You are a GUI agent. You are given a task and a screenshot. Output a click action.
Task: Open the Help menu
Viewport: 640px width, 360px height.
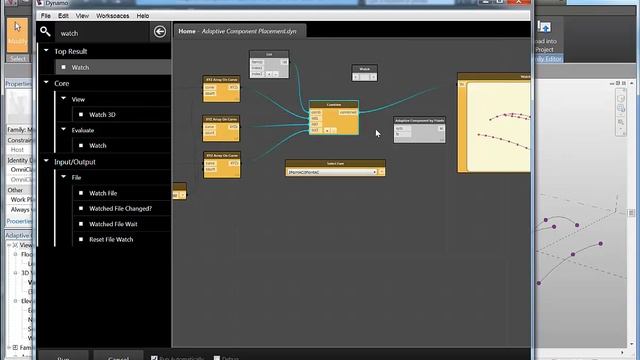click(x=142, y=16)
